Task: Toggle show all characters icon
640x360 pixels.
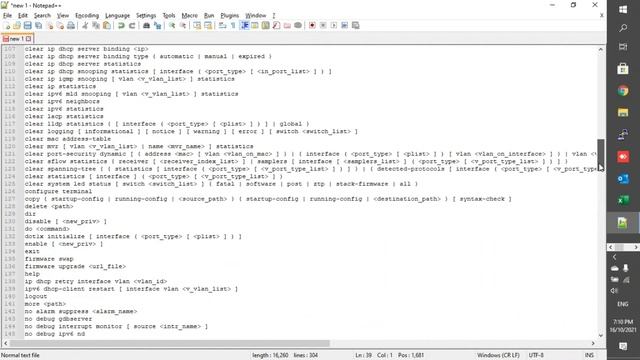Action: click(233, 25)
